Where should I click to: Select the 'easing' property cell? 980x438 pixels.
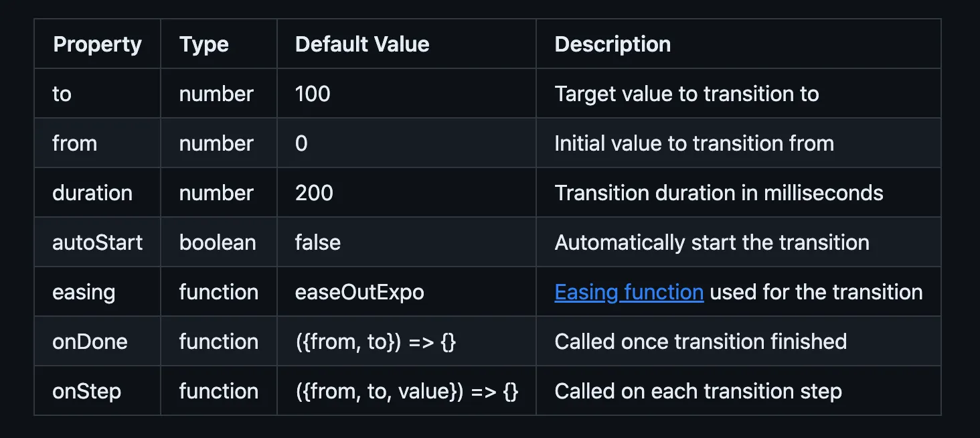coord(97,292)
